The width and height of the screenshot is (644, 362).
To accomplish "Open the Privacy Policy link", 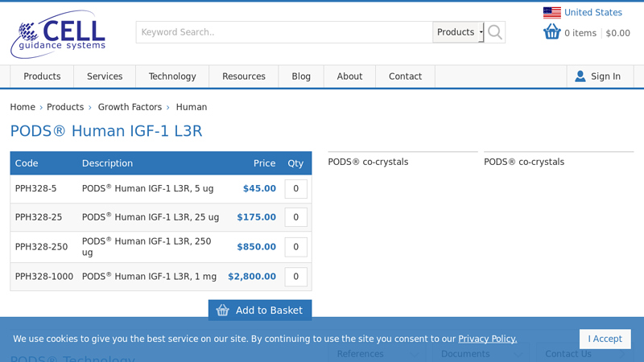I will tap(488, 339).
